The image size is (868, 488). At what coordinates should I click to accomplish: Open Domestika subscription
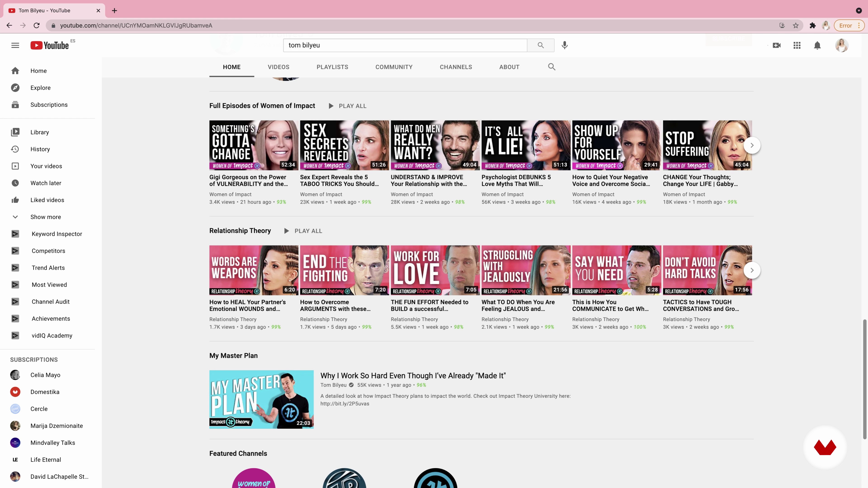click(47, 392)
